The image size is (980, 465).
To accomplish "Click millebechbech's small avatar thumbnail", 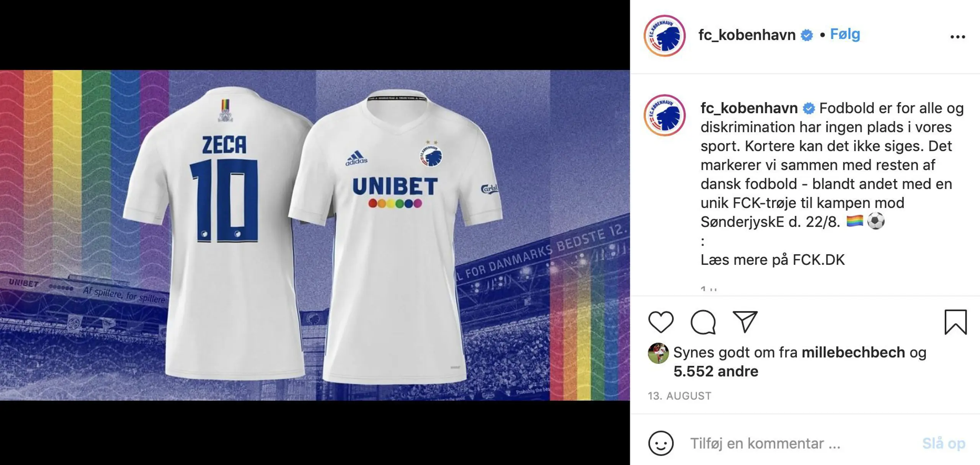I will (658, 353).
